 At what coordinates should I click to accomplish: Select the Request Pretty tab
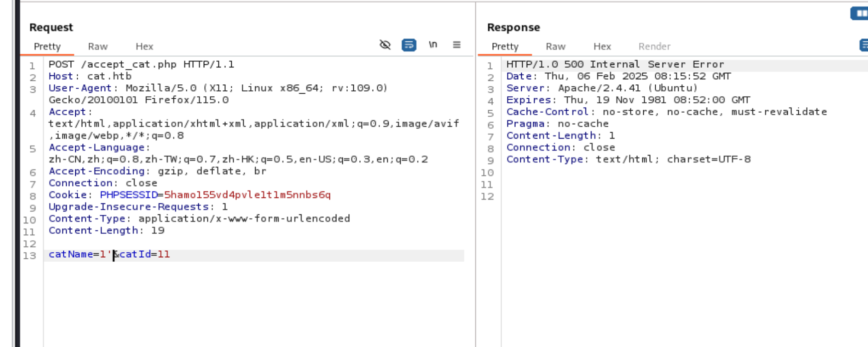point(47,46)
